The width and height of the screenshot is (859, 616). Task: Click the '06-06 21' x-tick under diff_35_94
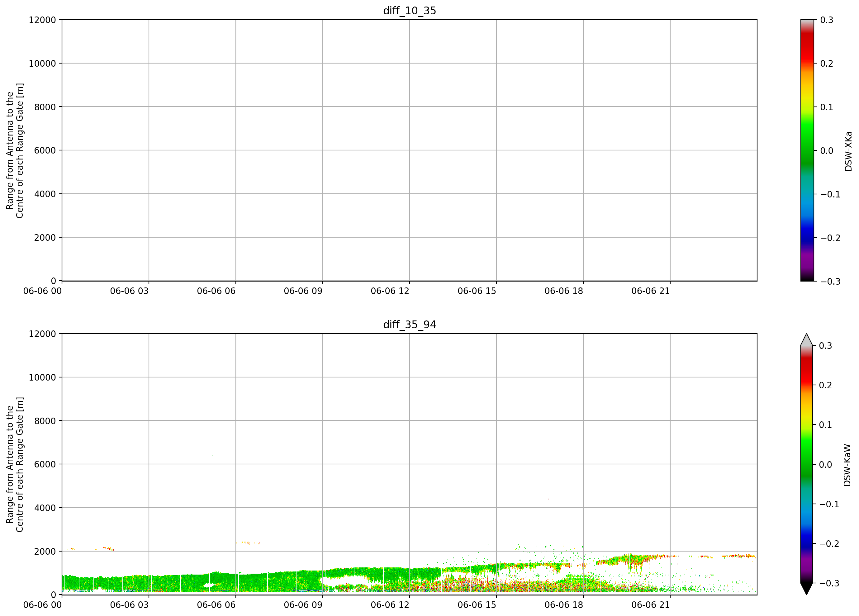coord(651,605)
